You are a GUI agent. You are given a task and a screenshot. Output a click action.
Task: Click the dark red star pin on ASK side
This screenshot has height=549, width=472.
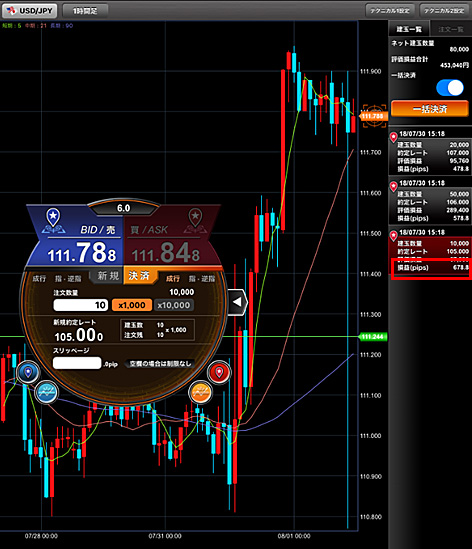(x=195, y=220)
